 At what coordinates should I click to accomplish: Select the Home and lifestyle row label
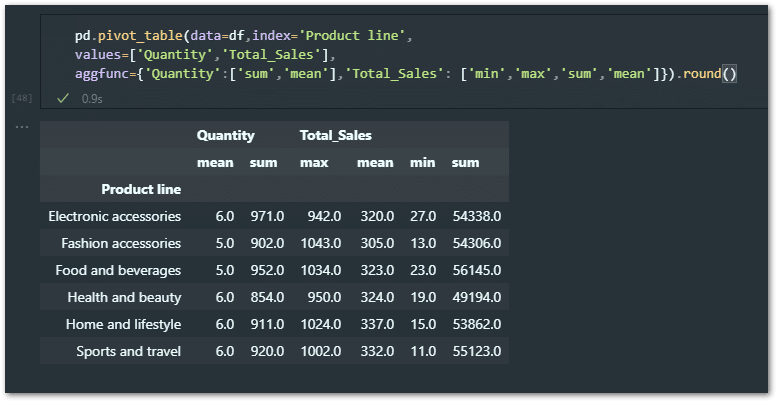point(123,324)
